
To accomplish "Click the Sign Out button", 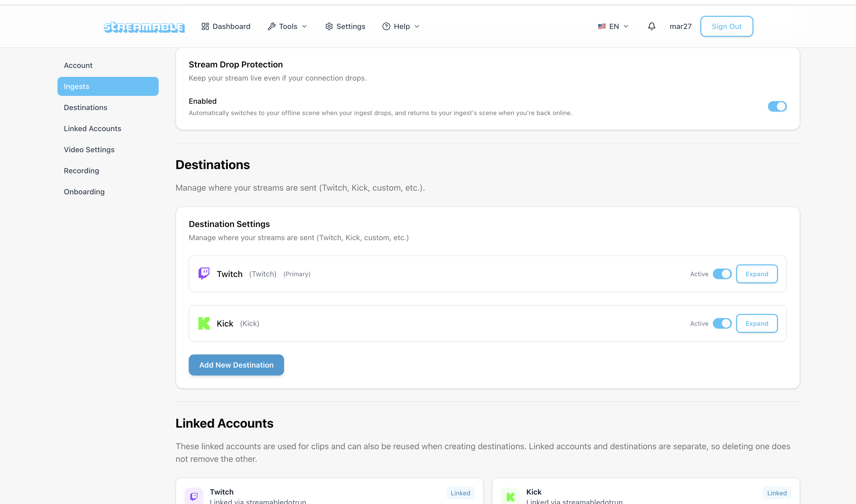I will click(x=727, y=27).
